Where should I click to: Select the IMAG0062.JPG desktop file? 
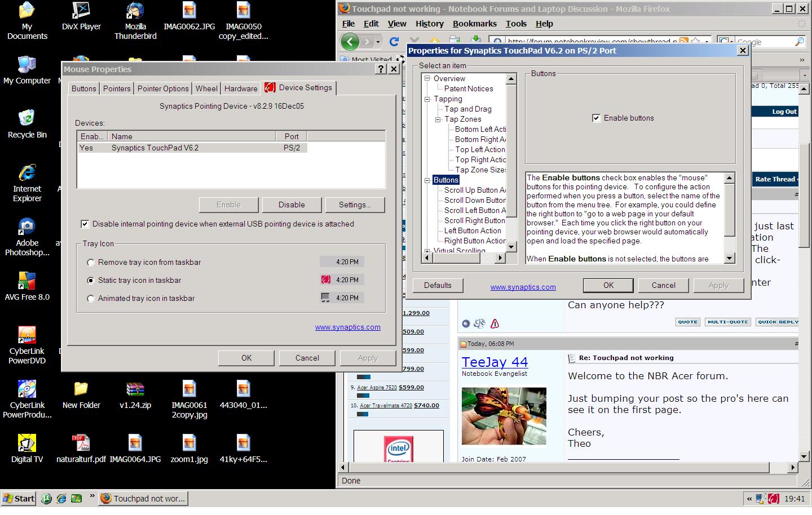click(189, 17)
